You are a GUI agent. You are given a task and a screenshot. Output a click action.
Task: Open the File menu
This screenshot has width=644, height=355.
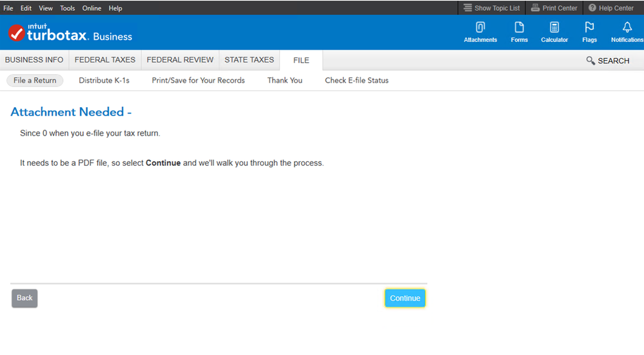point(8,8)
